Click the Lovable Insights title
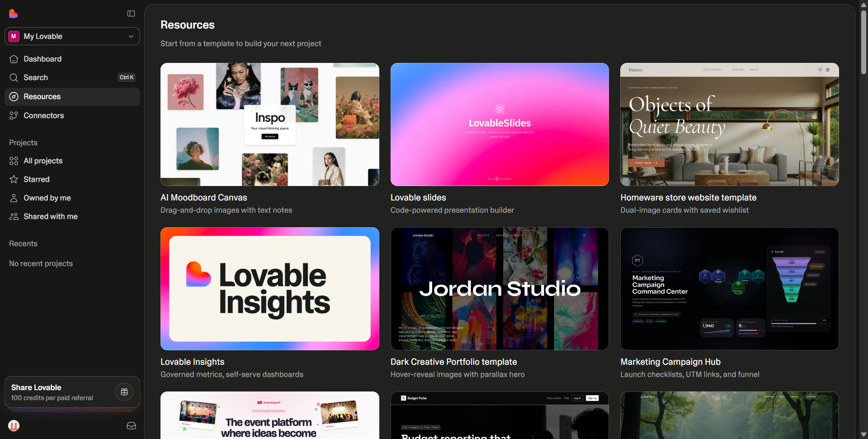 point(193,362)
